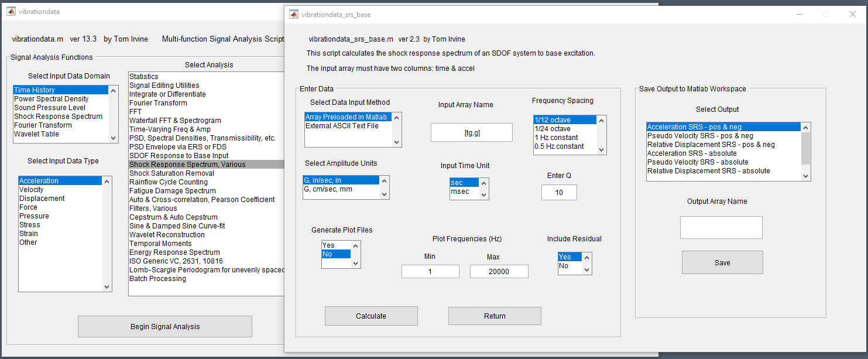Screen dimensions: 868x359
Task: Choose 1/24 octave frequency spacing
Action: pos(553,129)
